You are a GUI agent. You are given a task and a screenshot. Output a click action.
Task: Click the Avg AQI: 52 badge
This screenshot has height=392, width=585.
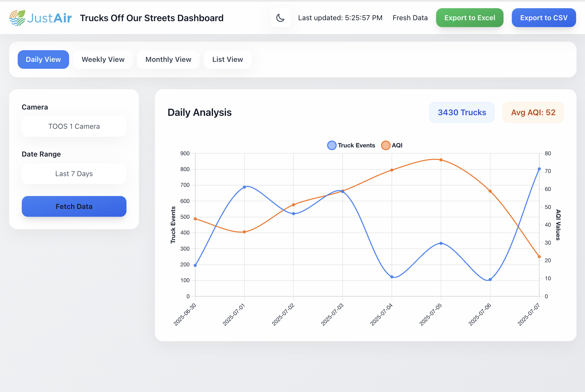533,112
